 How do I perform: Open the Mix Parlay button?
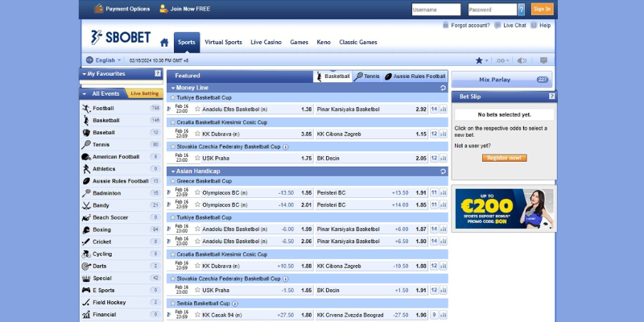(x=502, y=80)
